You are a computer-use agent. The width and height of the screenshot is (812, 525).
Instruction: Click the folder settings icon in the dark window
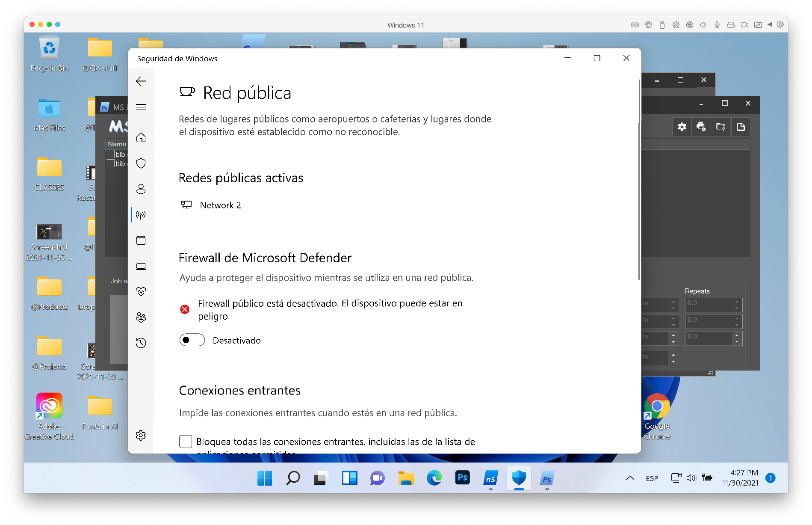[x=720, y=127]
